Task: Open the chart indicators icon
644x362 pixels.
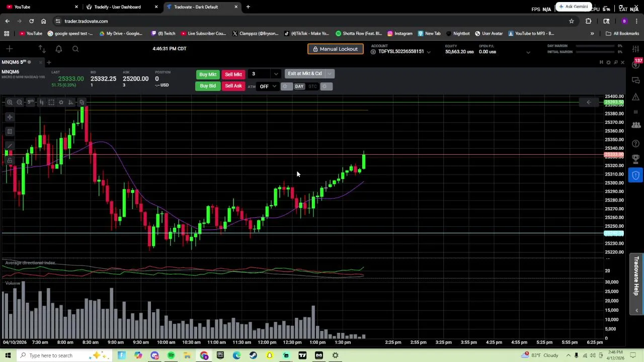Action: pos(71,102)
